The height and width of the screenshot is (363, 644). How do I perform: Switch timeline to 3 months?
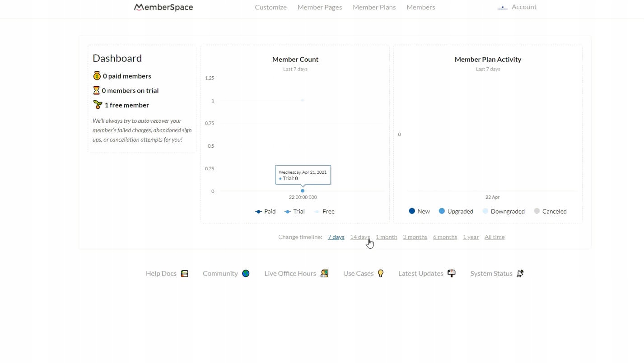(x=415, y=237)
